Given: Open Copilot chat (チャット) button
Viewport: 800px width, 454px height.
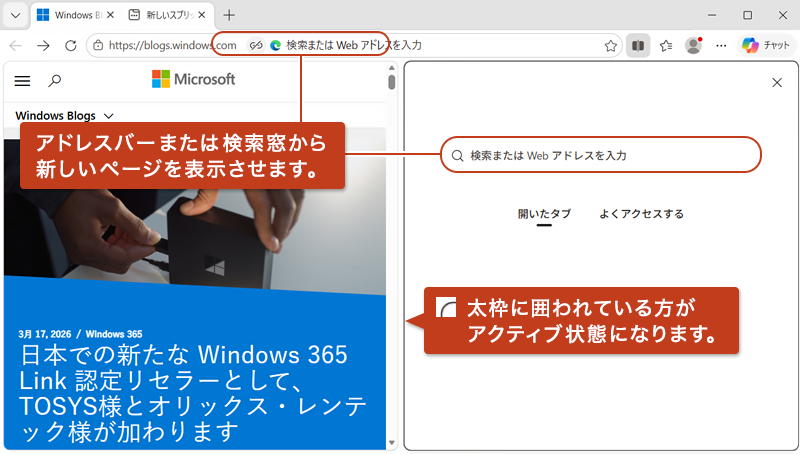Looking at the screenshot, I should pos(766,45).
